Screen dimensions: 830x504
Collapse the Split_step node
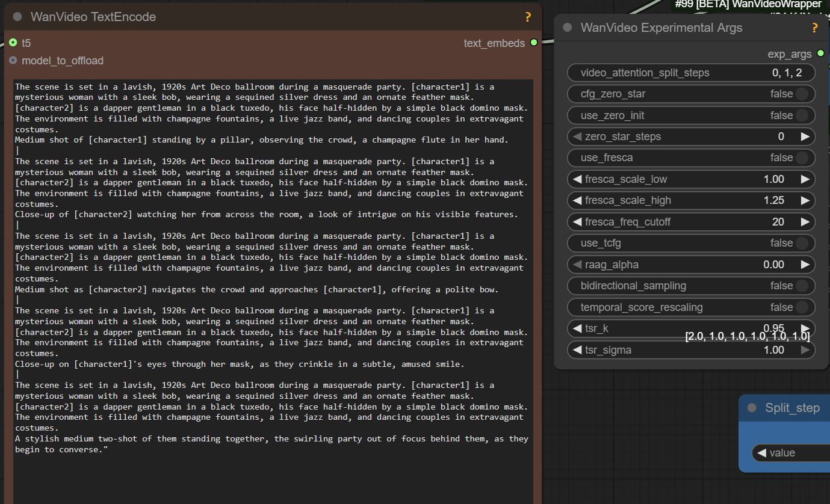coord(752,408)
